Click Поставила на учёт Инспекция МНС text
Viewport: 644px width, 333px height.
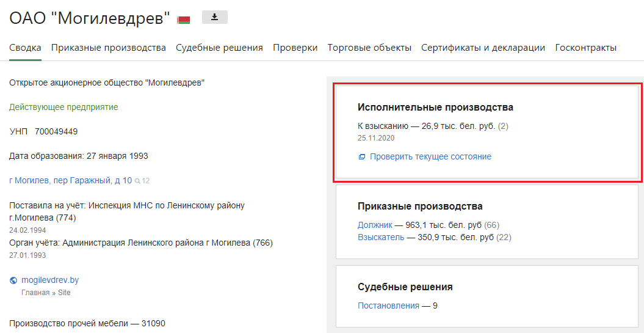point(127,211)
